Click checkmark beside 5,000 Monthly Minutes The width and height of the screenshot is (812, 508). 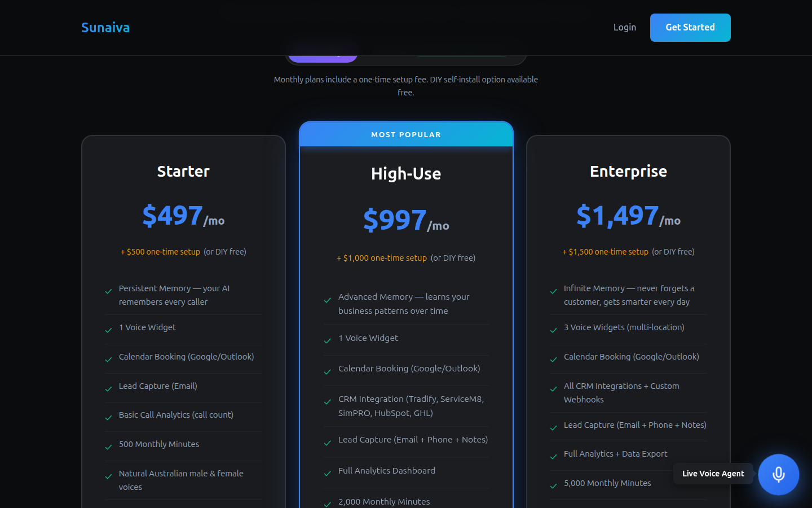(x=554, y=486)
